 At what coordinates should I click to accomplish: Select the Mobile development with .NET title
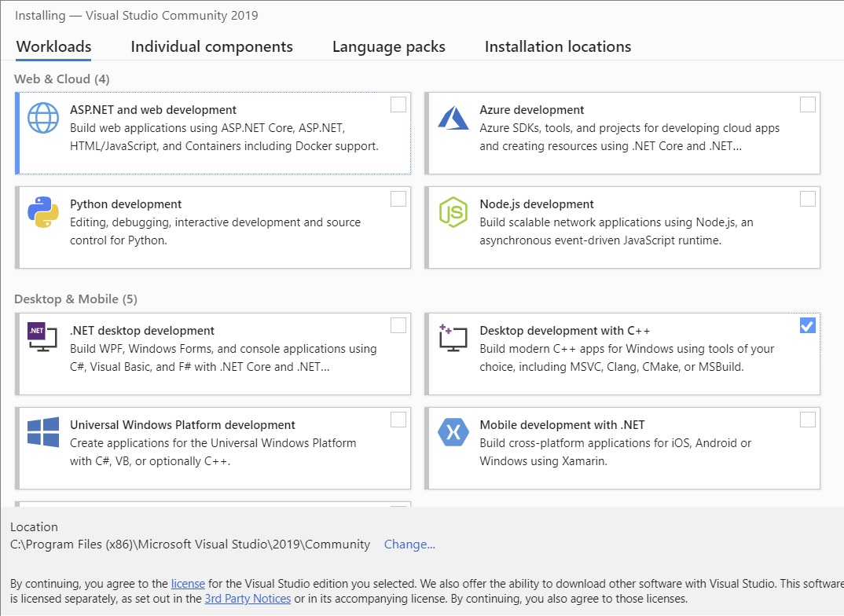(562, 425)
